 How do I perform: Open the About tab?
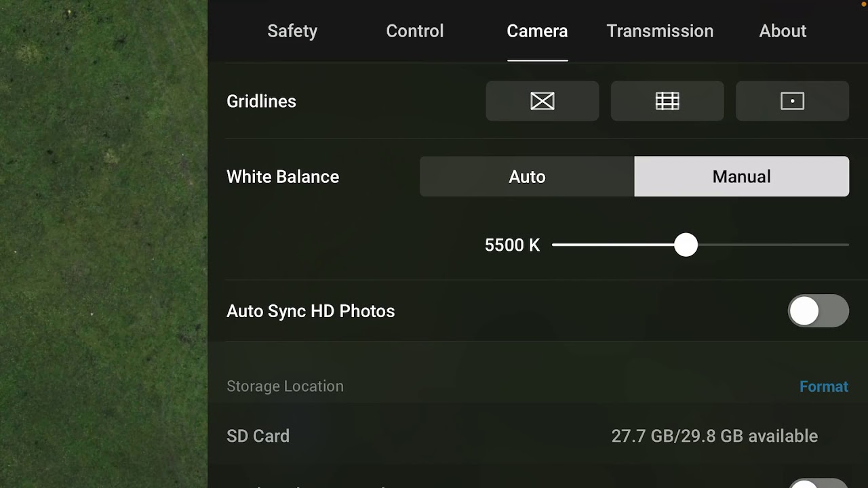coord(783,31)
